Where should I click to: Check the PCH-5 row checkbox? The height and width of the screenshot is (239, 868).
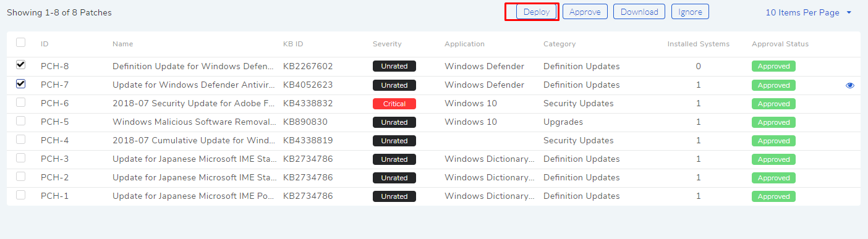click(21, 120)
